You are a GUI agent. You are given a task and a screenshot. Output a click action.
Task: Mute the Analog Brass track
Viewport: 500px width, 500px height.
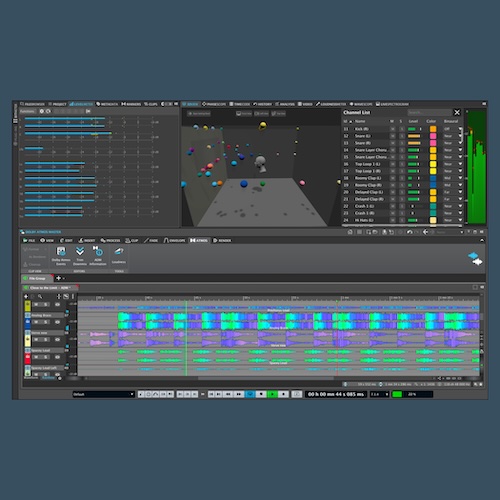(x=36, y=322)
